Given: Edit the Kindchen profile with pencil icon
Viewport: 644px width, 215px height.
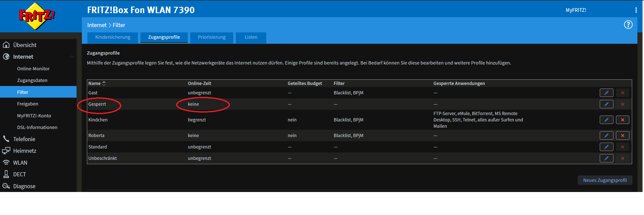Looking at the screenshot, I should 606,120.
